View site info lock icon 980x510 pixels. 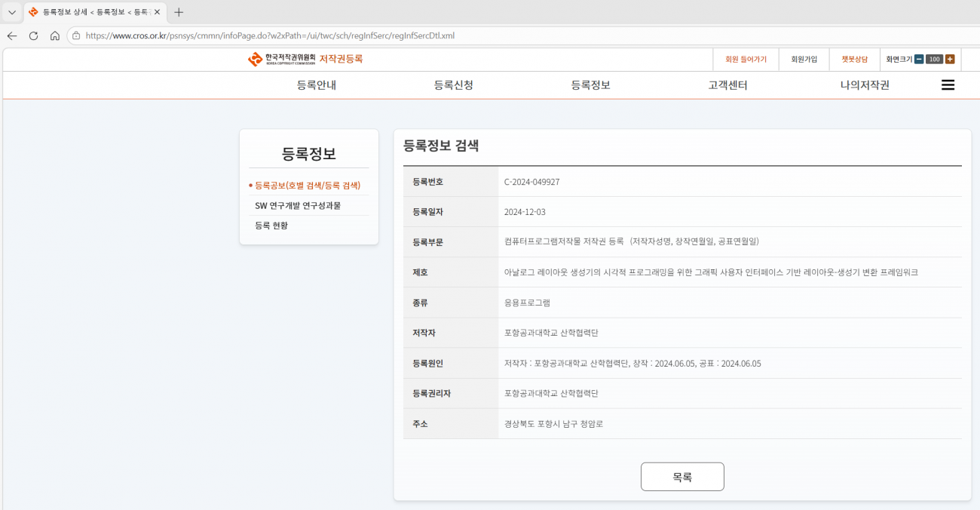click(76, 35)
